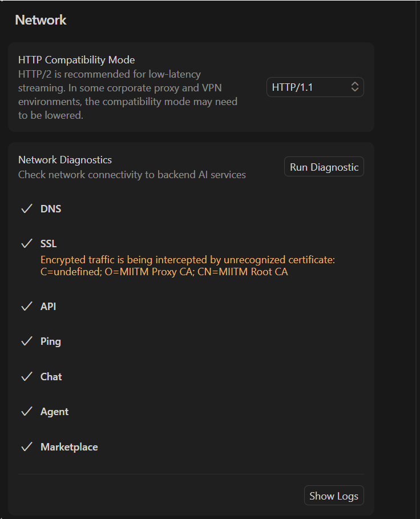Select the checkmark beside API
The image size is (420, 519).
(26, 307)
